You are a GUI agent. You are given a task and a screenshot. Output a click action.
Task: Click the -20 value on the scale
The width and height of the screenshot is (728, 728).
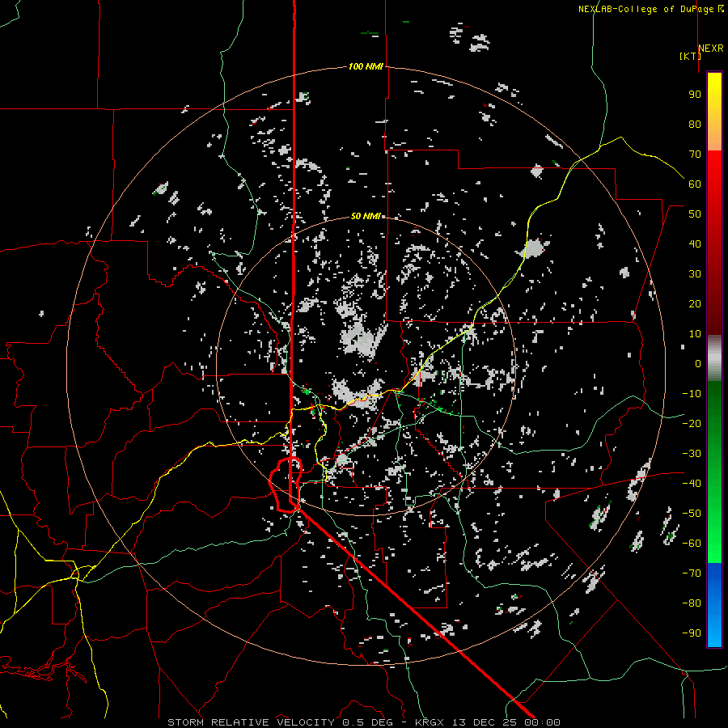pos(692,424)
